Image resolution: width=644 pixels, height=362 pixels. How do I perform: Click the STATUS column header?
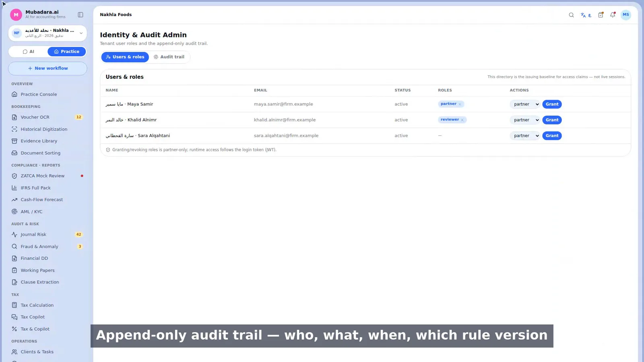[402, 90]
